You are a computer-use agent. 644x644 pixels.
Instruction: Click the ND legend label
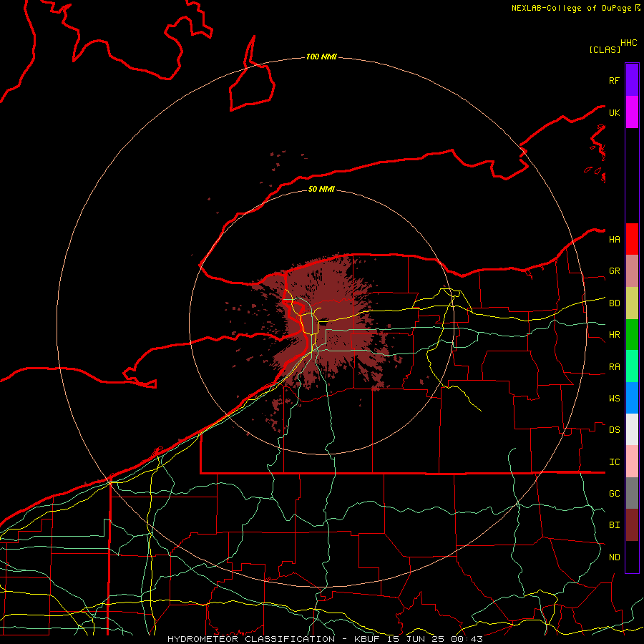coord(614,557)
